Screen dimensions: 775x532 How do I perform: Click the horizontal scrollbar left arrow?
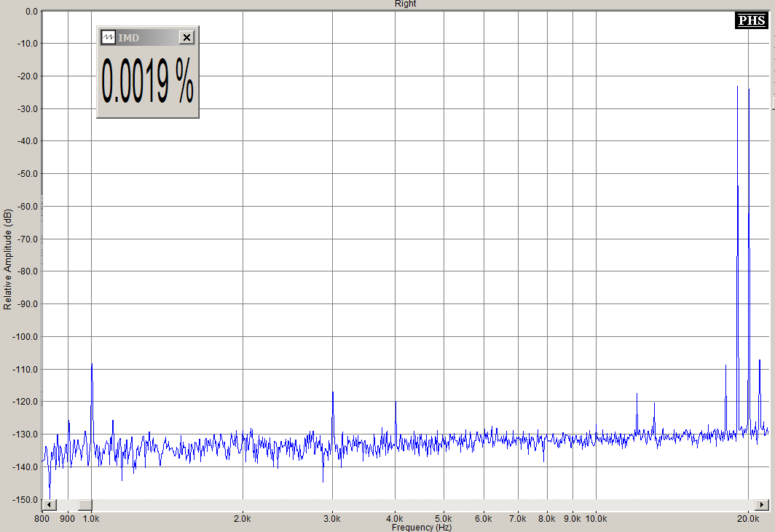tap(49, 505)
